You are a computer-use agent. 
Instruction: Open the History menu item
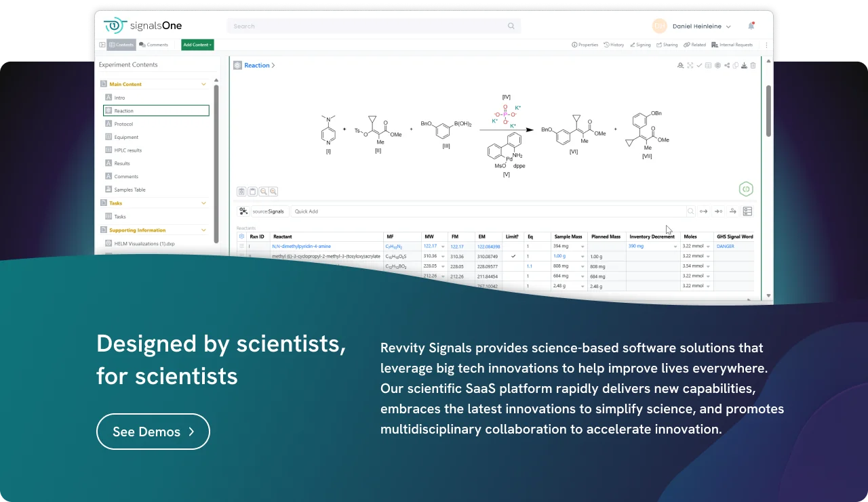pos(614,45)
